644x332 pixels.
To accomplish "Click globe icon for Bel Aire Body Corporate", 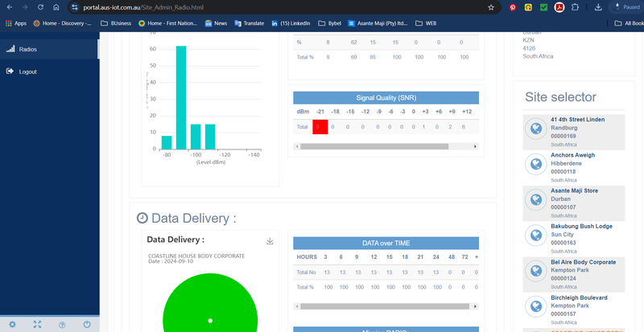I will [535, 271].
